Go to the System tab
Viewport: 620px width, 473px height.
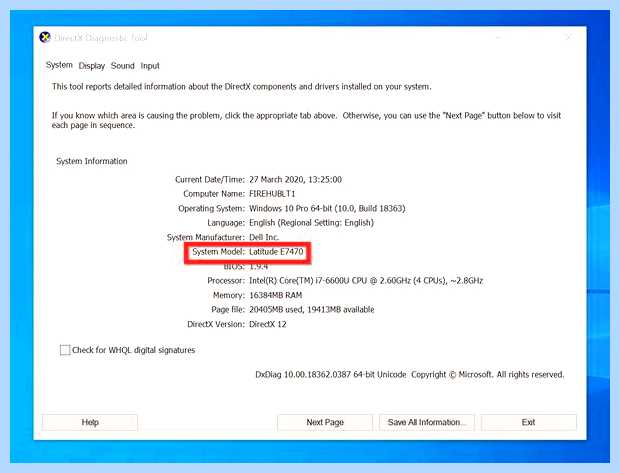[x=59, y=65]
